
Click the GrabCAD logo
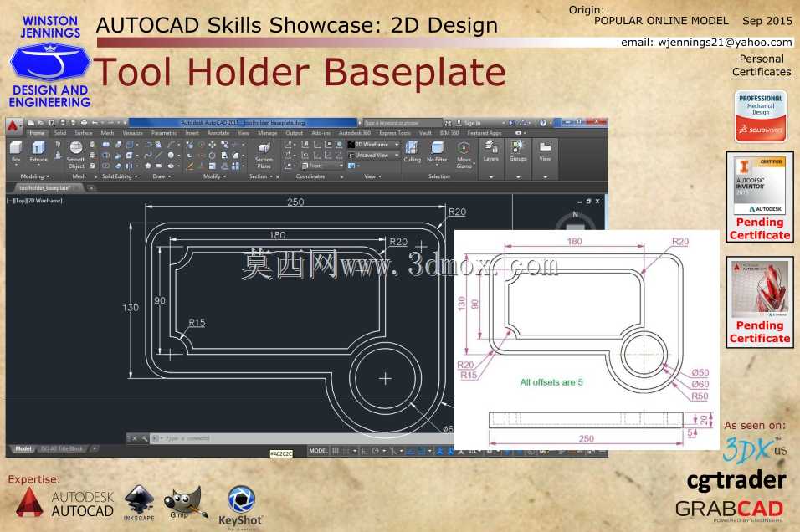(x=730, y=510)
